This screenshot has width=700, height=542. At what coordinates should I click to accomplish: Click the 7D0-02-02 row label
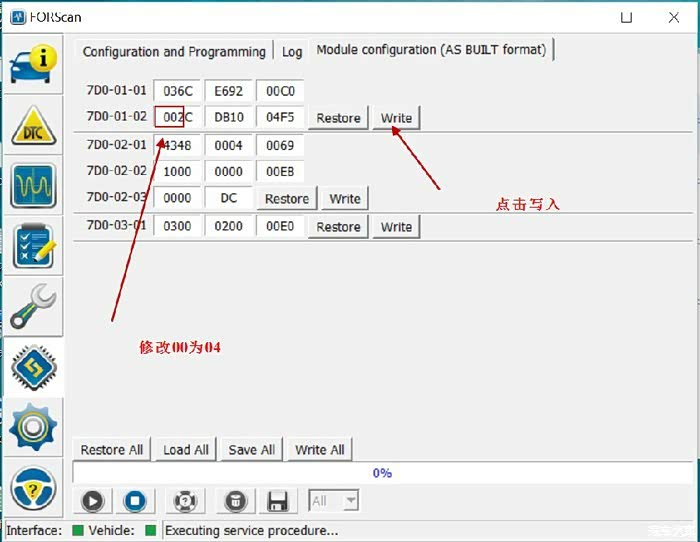[117, 171]
